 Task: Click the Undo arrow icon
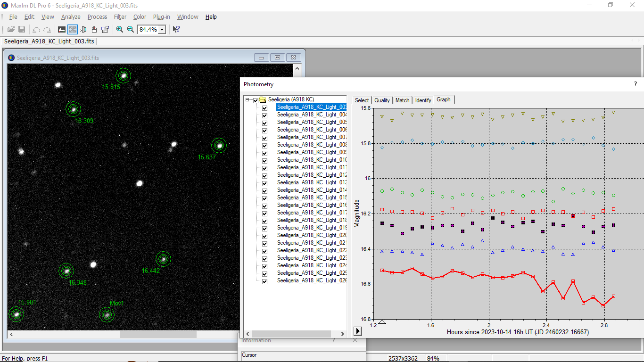(x=36, y=29)
